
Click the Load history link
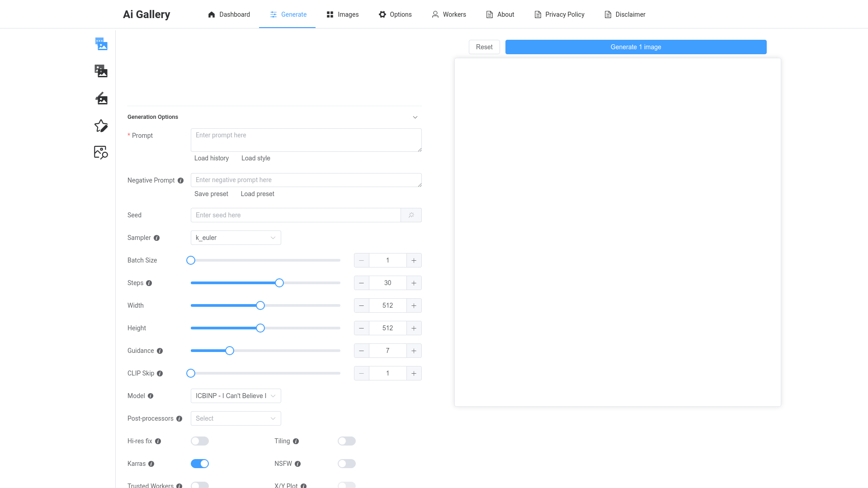212,158
